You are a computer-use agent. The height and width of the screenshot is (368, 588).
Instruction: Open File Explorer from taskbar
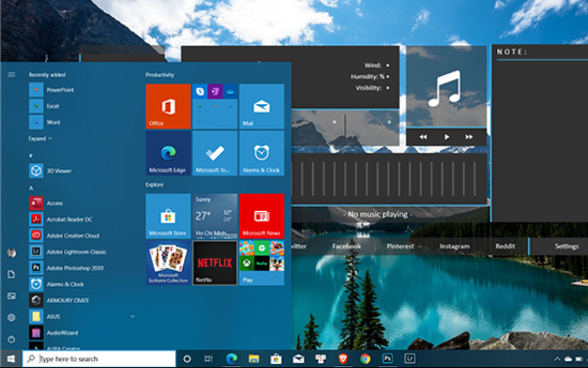pyautogui.click(x=254, y=359)
